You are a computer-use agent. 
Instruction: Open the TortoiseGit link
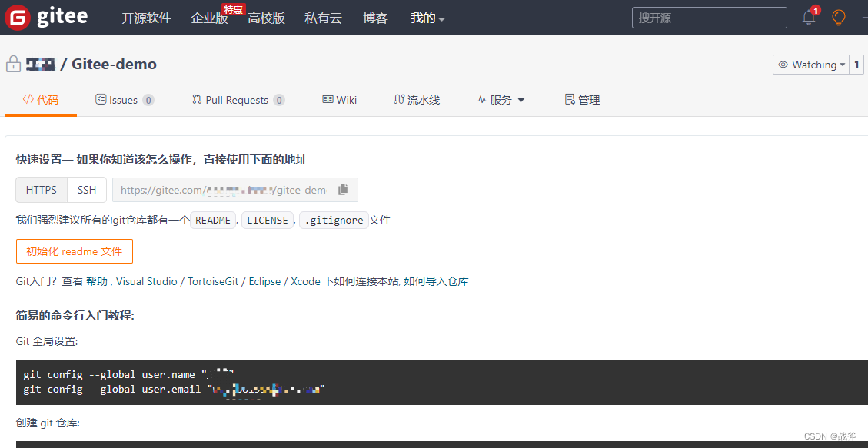(213, 281)
